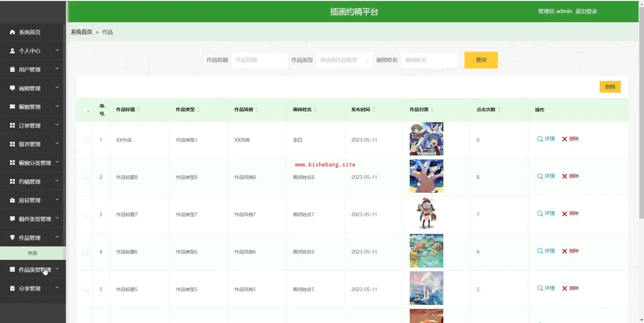
Task: Click the red X delete icon for 作品标题5
Action: coord(565,288)
